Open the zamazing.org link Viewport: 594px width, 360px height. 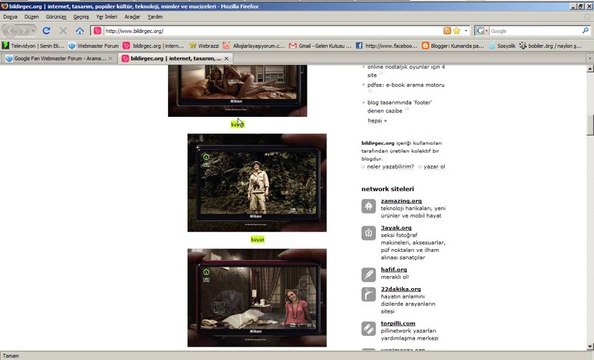[x=401, y=201]
